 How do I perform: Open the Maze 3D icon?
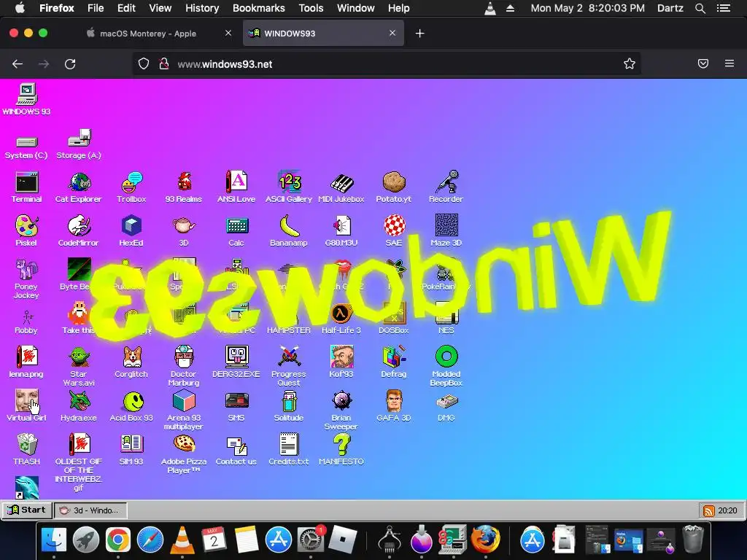pos(446,226)
